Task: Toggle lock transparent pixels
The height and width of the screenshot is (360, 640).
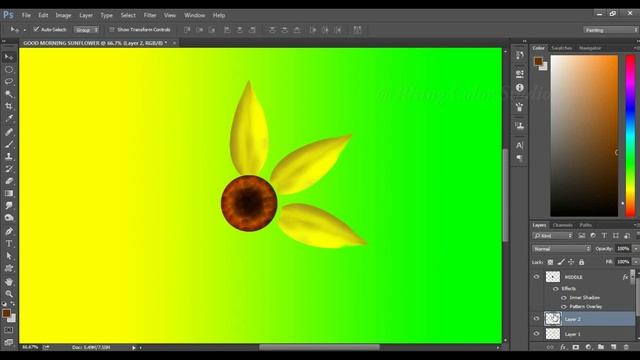Action: [x=550, y=262]
